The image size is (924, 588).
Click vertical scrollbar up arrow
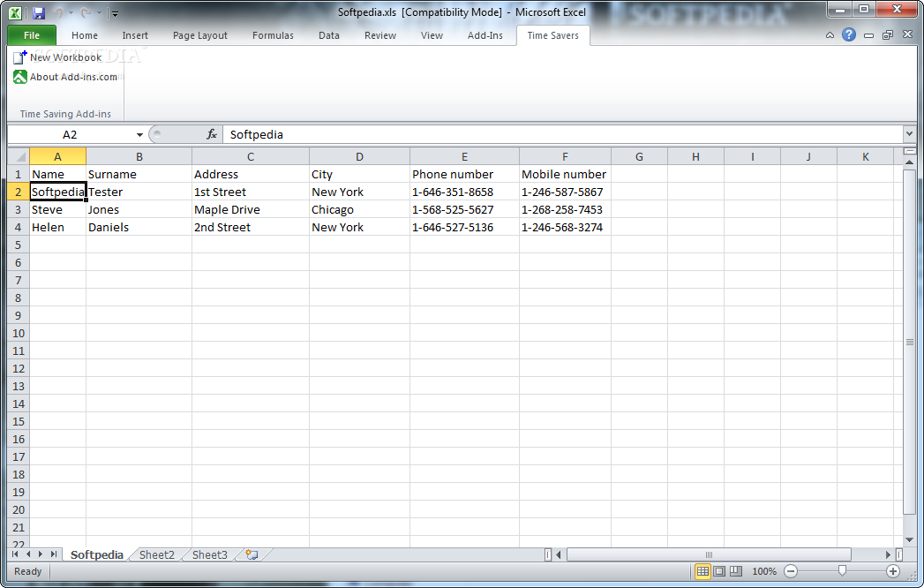909,162
